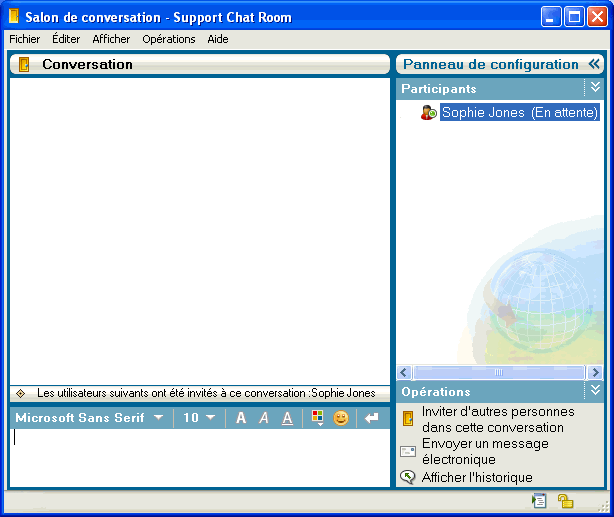Click the info diamond icon beside invitation notice
Image resolution: width=614 pixels, height=517 pixels.
coord(20,393)
